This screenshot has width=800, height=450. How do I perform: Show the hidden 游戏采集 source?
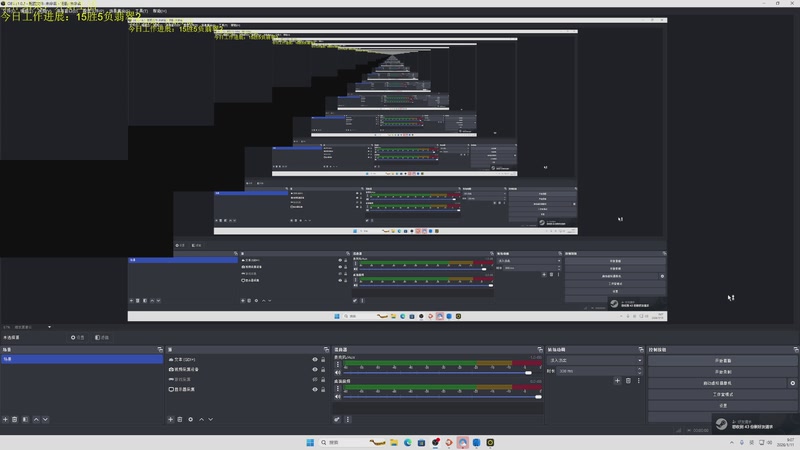315,379
